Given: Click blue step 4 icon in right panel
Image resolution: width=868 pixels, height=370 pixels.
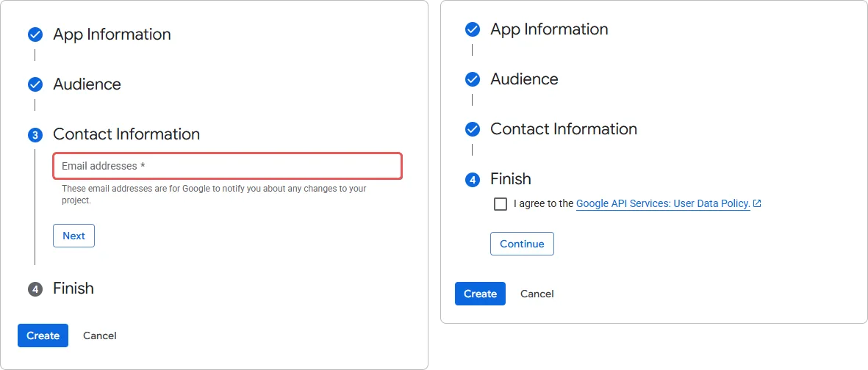Looking at the screenshot, I should [473, 179].
